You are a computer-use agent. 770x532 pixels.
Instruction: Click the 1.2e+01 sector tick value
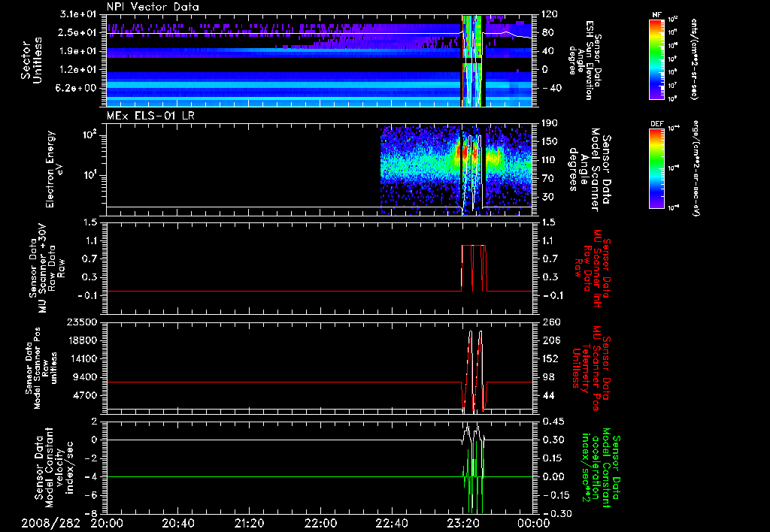78,70
